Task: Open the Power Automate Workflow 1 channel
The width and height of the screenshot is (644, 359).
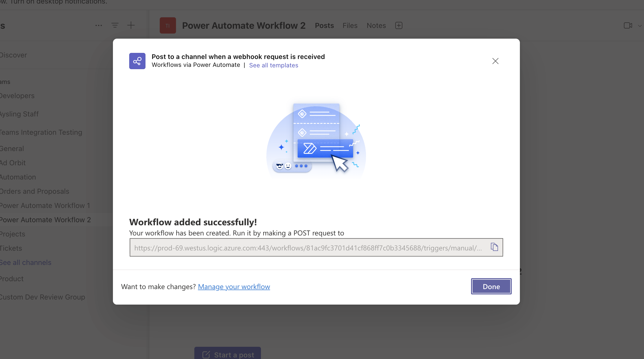Action: click(x=45, y=205)
